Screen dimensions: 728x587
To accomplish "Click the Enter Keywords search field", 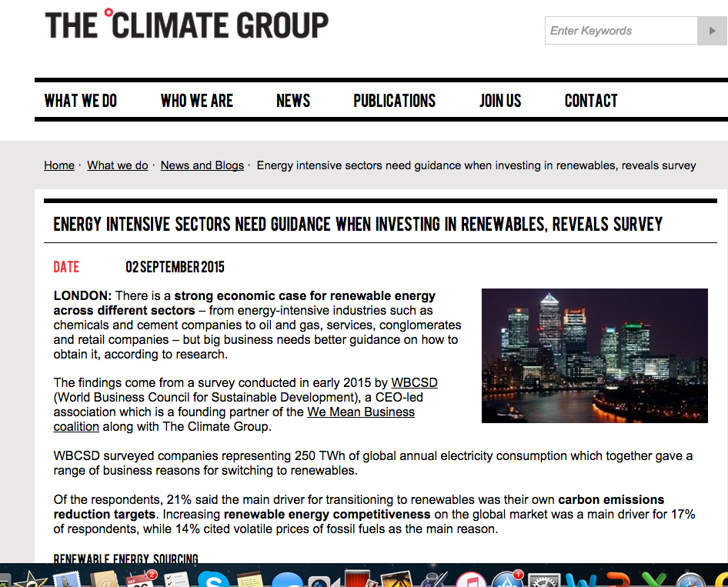I will point(621,32).
